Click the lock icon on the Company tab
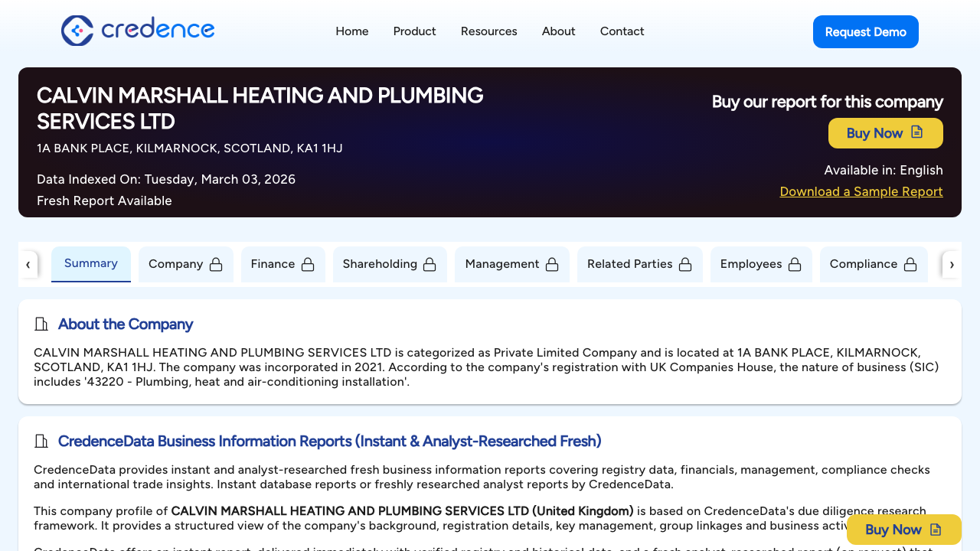 point(217,263)
